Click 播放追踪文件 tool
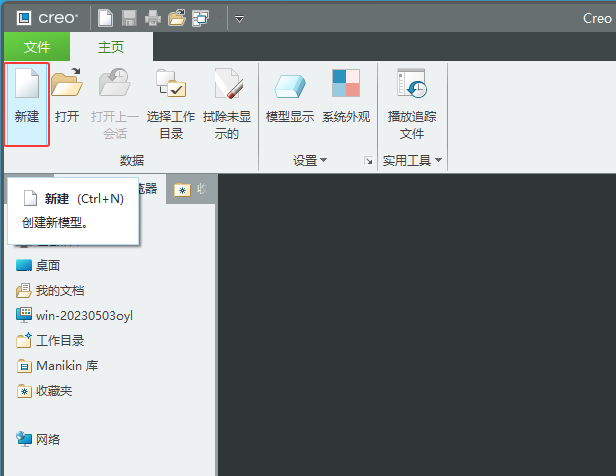The height and width of the screenshot is (476, 616). pyautogui.click(x=412, y=104)
